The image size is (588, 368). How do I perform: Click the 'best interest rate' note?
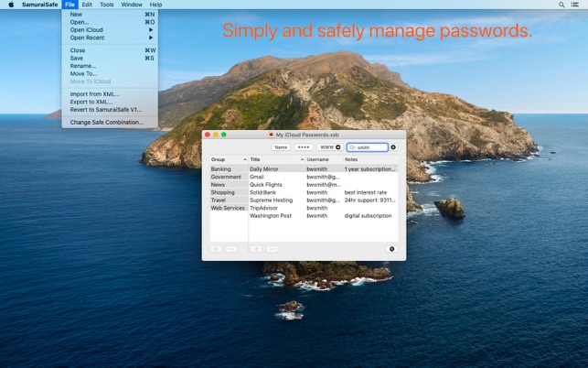click(x=366, y=192)
